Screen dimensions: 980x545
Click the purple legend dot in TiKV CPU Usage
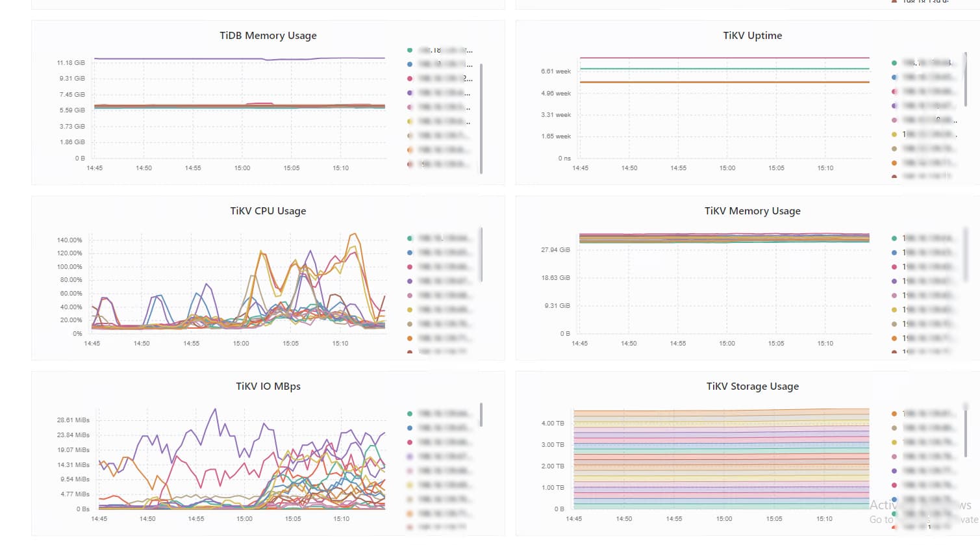[410, 281]
